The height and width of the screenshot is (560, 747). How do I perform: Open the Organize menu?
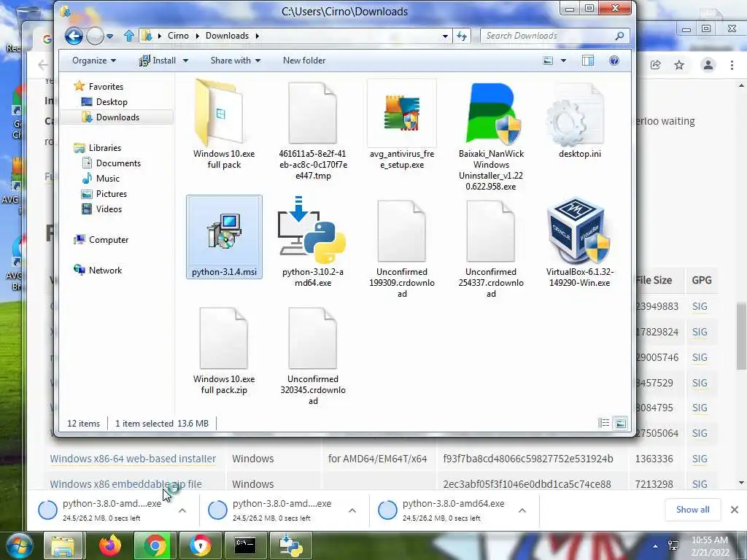[94, 61]
